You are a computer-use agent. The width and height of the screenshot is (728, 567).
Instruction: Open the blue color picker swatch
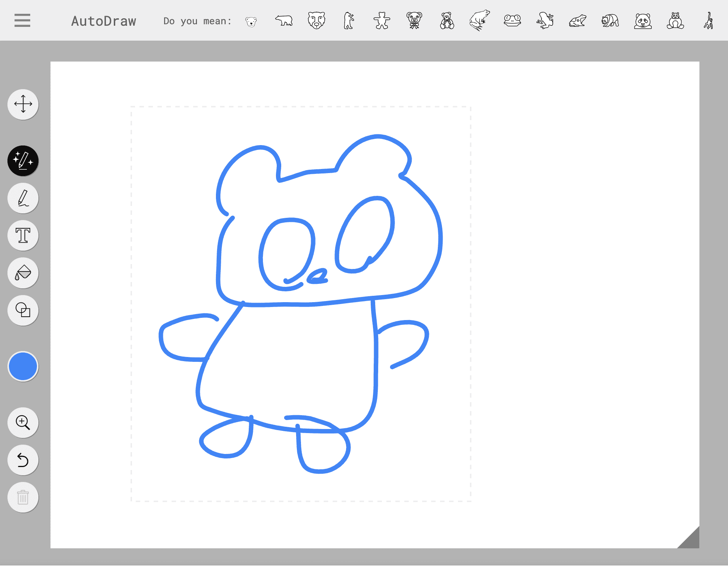click(x=23, y=366)
